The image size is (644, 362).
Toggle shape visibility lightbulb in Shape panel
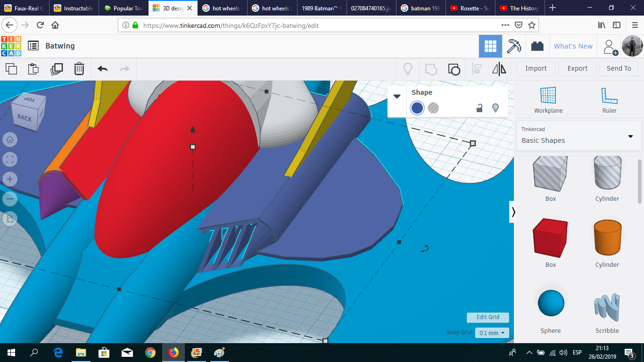(495, 108)
